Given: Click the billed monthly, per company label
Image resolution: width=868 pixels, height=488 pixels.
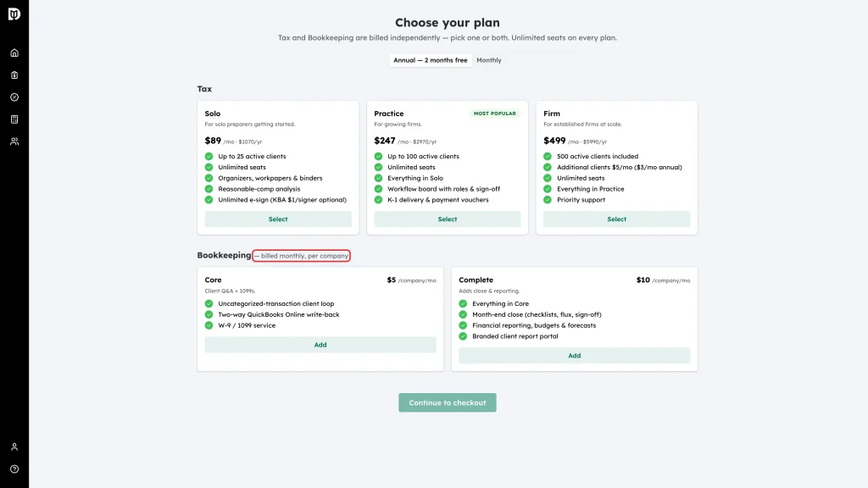Looking at the screenshot, I should click(301, 256).
